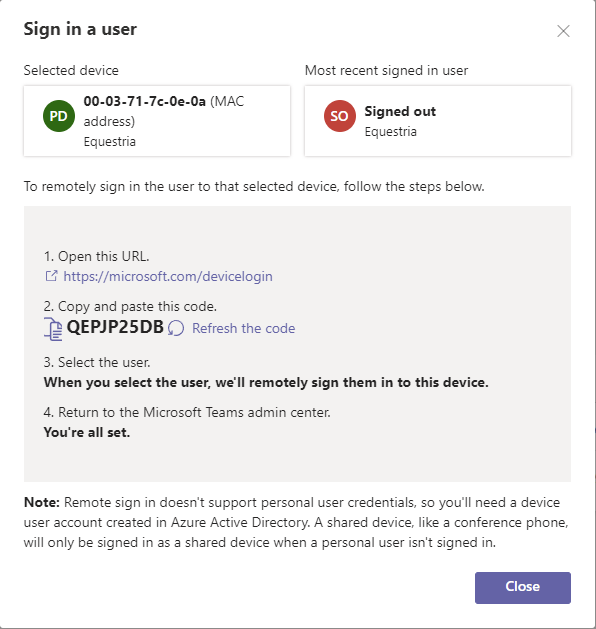Click the 'Selected device' label
The width and height of the screenshot is (596, 629).
point(71,70)
